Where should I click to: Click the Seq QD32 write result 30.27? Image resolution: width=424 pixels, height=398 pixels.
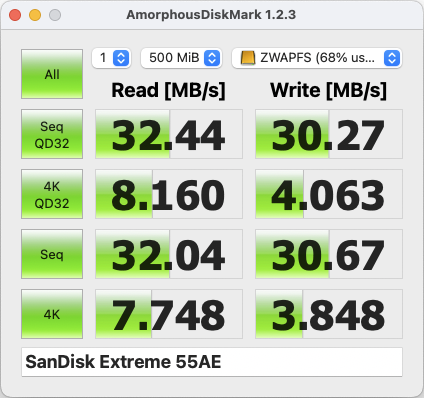tap(329, 134)
